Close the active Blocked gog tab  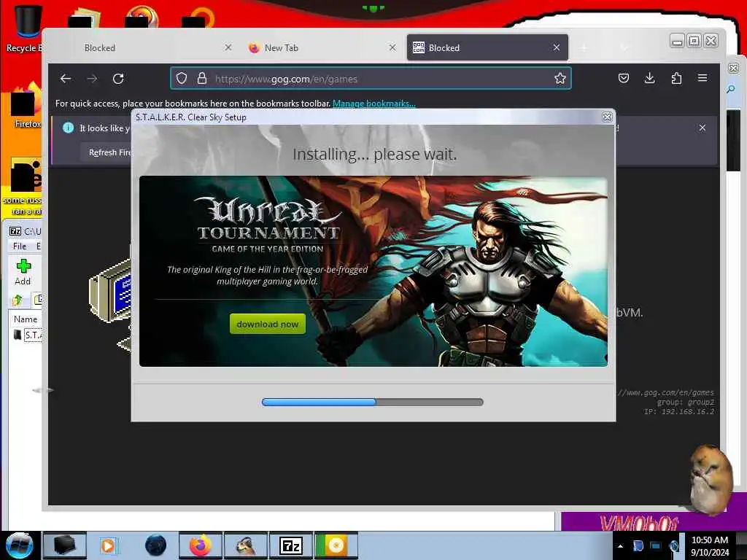click(557, 47)
